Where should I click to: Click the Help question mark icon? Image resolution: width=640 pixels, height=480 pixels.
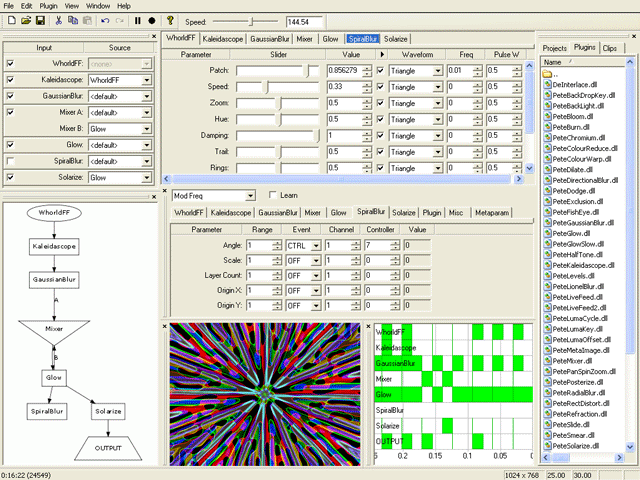tap(170, 20)
